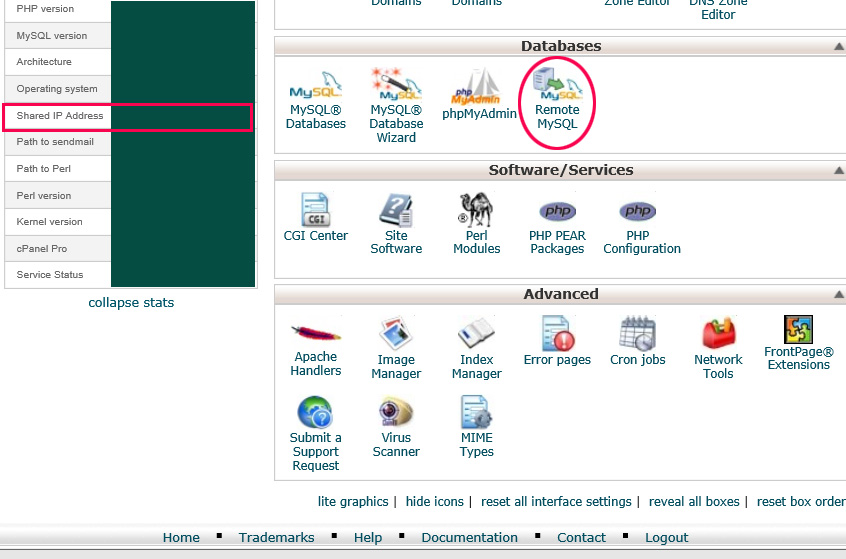Select the MySQL version stats row

(x=129, y=36)
